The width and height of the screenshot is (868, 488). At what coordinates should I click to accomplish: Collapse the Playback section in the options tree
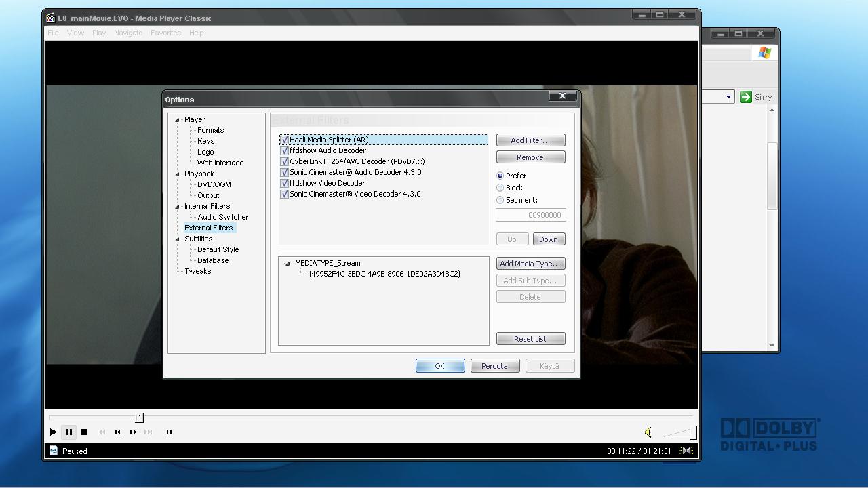pos(178,174)
